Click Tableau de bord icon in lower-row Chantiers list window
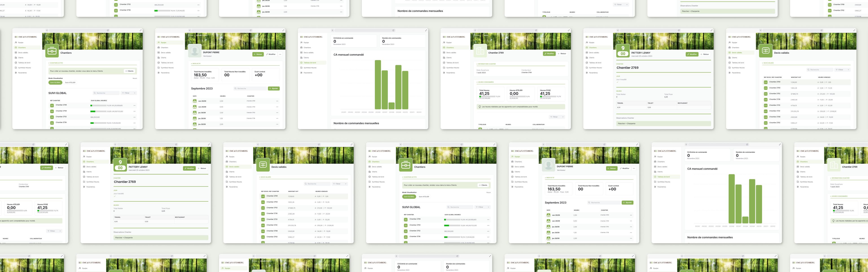The image size is (868, 272). (370, 177)
